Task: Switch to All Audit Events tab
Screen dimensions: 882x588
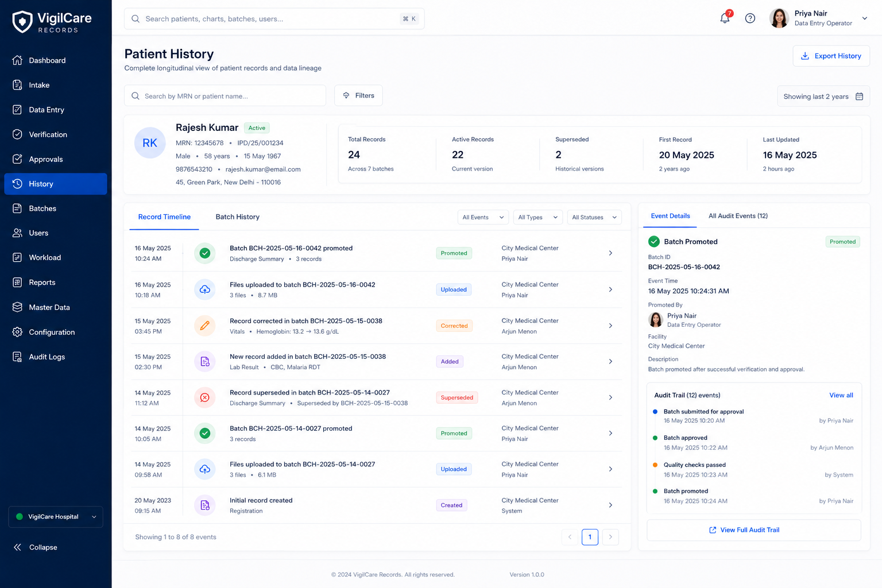Action: [x=738, y=216]
